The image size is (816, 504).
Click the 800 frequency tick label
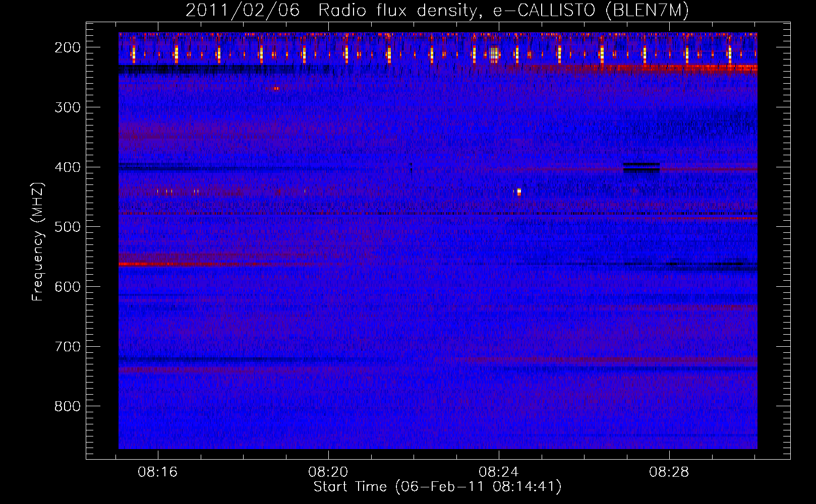click(67, 406)
